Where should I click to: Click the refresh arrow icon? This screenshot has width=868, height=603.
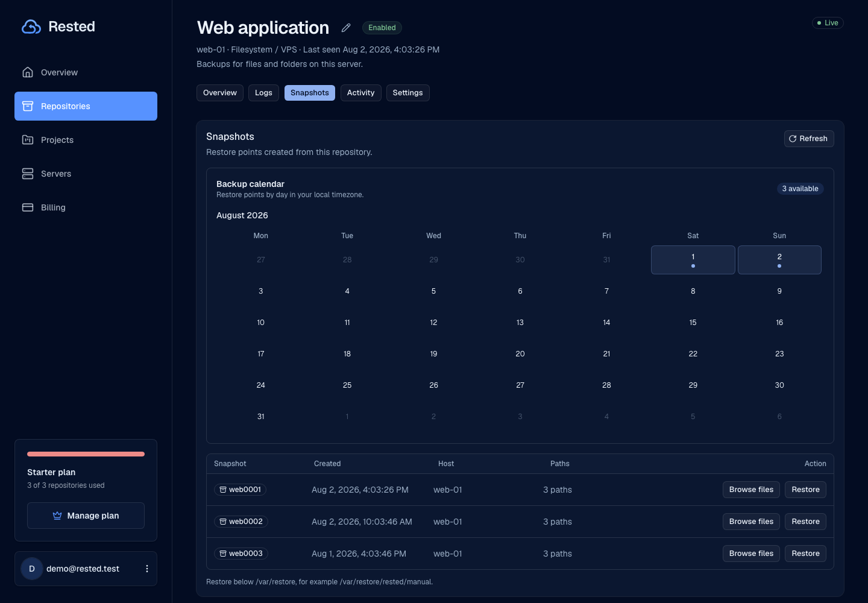pyautogui.click(x=793, y=139)
